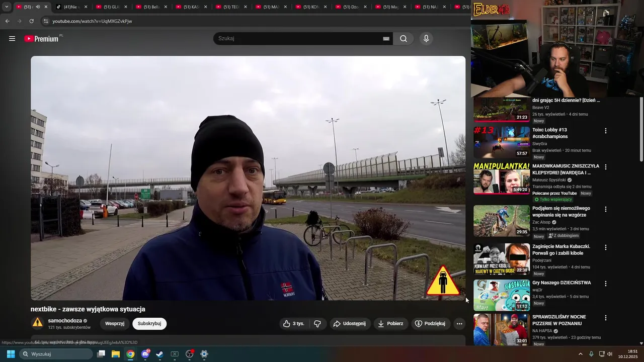Open options menu for SPRAWDZILIŚMY NOCNE PIZZERIE
This screenshot has width=644, height=362.
[606, 318]
